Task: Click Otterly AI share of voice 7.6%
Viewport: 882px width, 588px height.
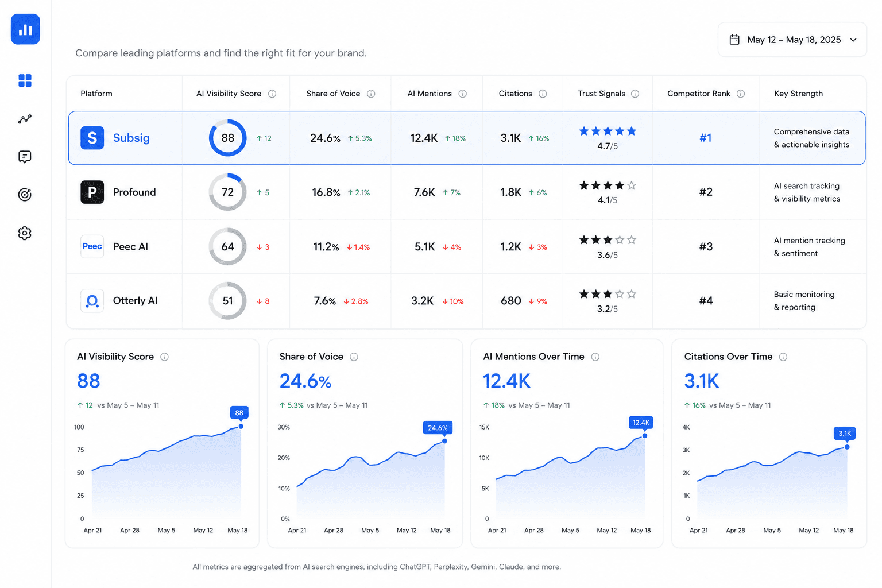Action: [325, 301]
